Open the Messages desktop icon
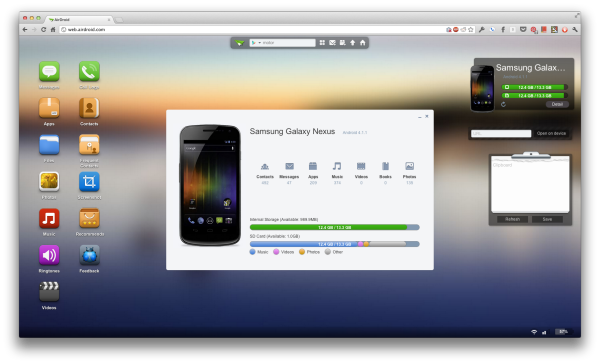 pyautogui.click(x=49, y=71)
